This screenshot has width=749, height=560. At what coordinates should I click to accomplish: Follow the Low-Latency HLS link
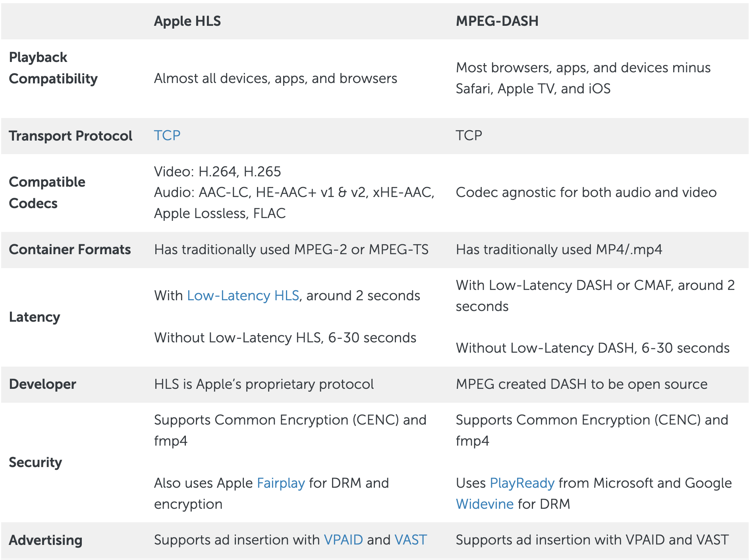(243, 295)
